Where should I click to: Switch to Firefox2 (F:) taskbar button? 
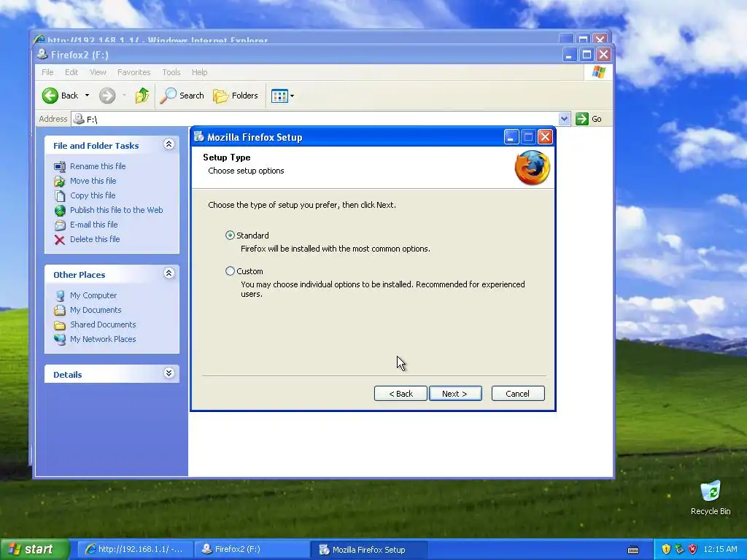tap(252, 550)
